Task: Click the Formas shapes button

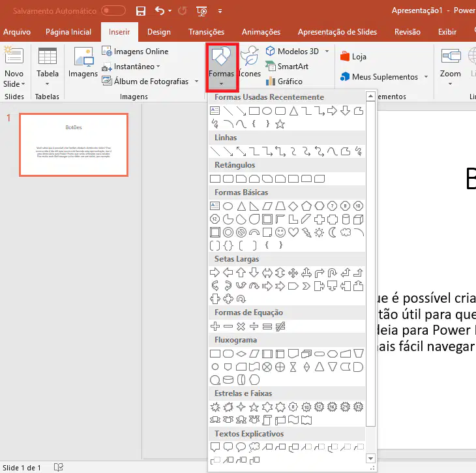Action: (x=222, y=67)
